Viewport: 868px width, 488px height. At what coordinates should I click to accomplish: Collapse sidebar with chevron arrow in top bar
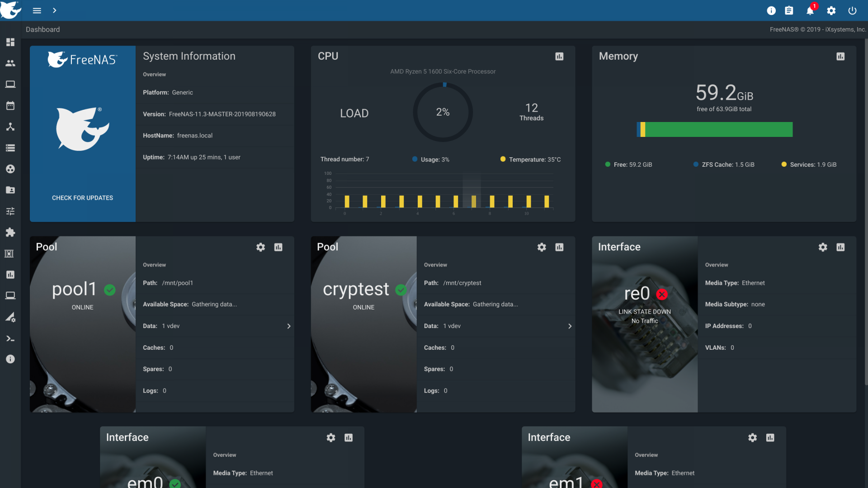point(54,10)
